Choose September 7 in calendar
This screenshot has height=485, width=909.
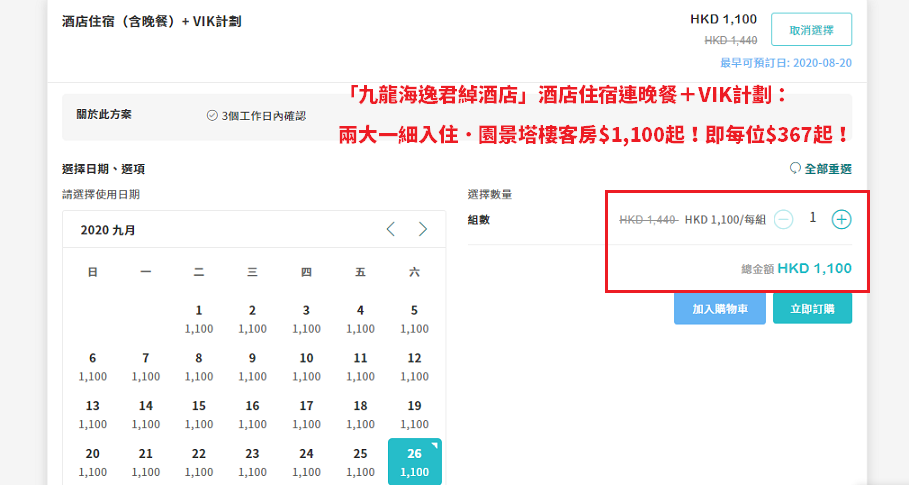(x=146, y=367)
